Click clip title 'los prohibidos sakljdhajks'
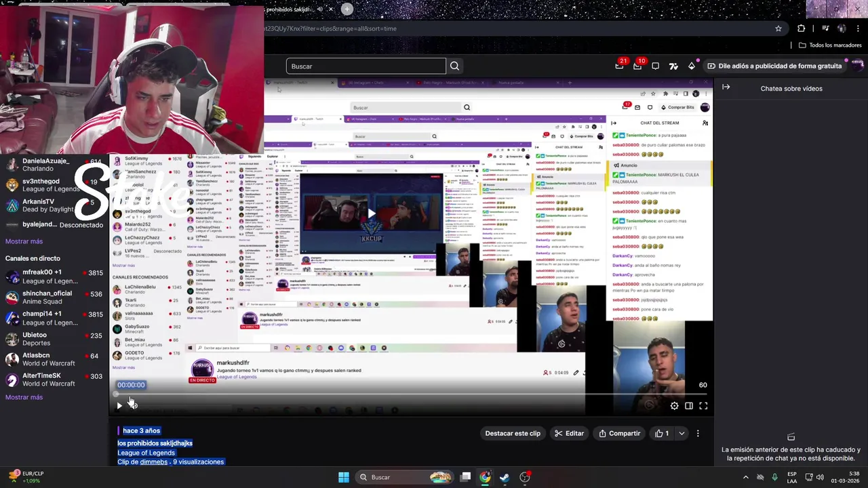The image size is (868, 488). 155,443
